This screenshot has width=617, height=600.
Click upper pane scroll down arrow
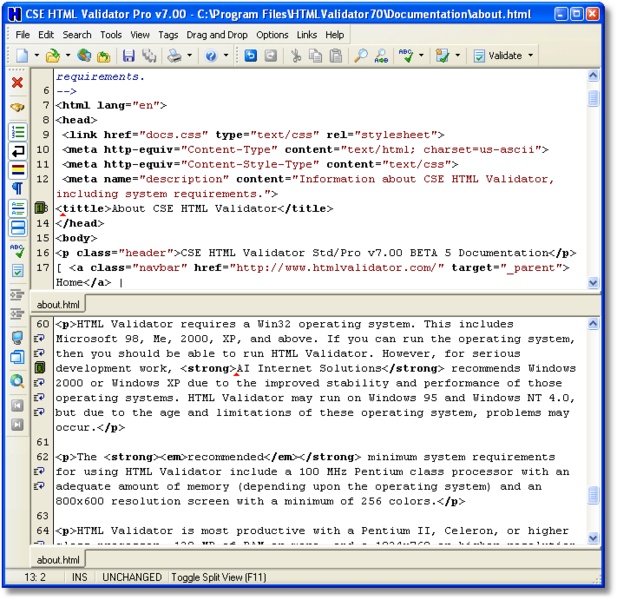593,282
